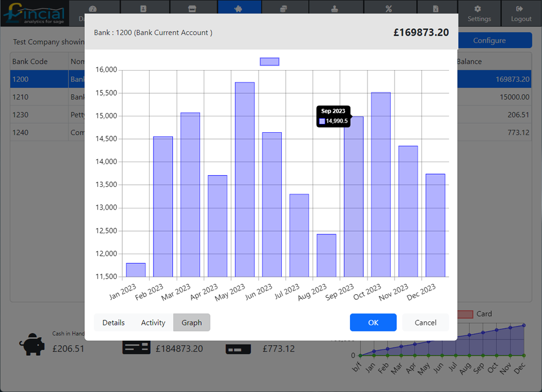Click the Fincial logo
The image size is (542, 392).
(34, 13)
